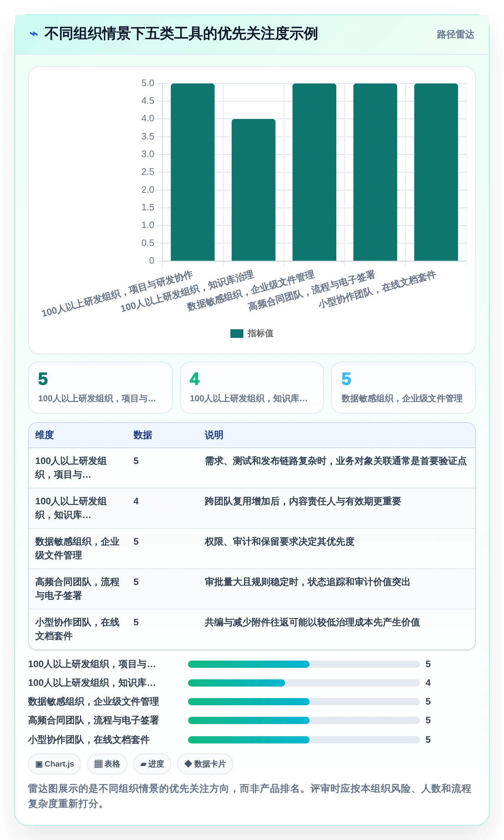The width and height of the screenshot is (504, 840).
Task: Select table row 高频合同团队，流程与电子签署
Action: pyautogui.click(x=252, y=589)
